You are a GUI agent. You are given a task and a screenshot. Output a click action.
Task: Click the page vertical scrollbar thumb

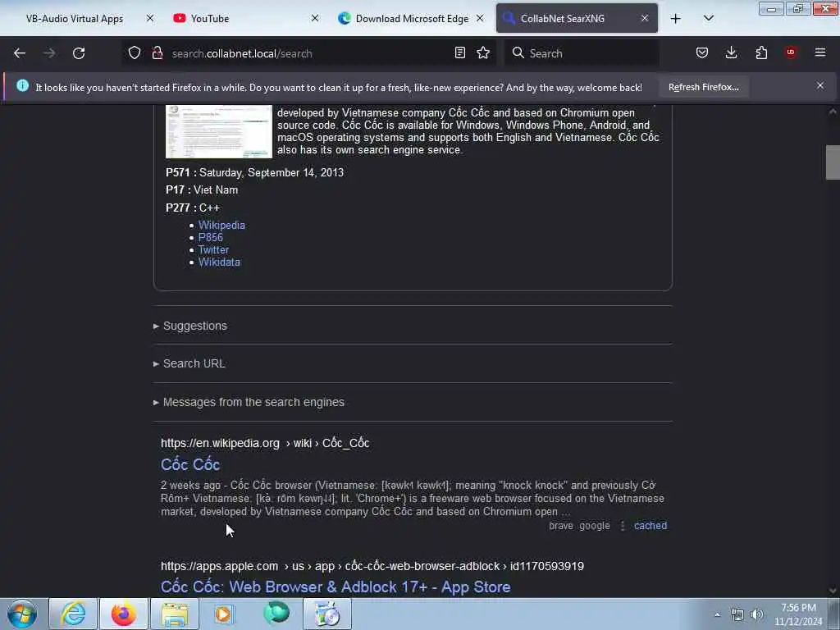click(x=833, y=162)
